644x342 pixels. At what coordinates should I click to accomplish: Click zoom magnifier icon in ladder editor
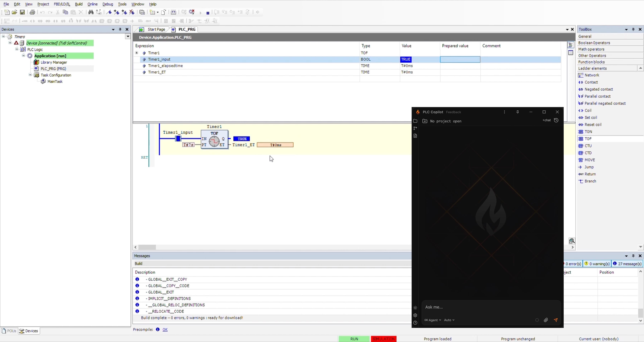pyautogui.click(x=572, y=241)
